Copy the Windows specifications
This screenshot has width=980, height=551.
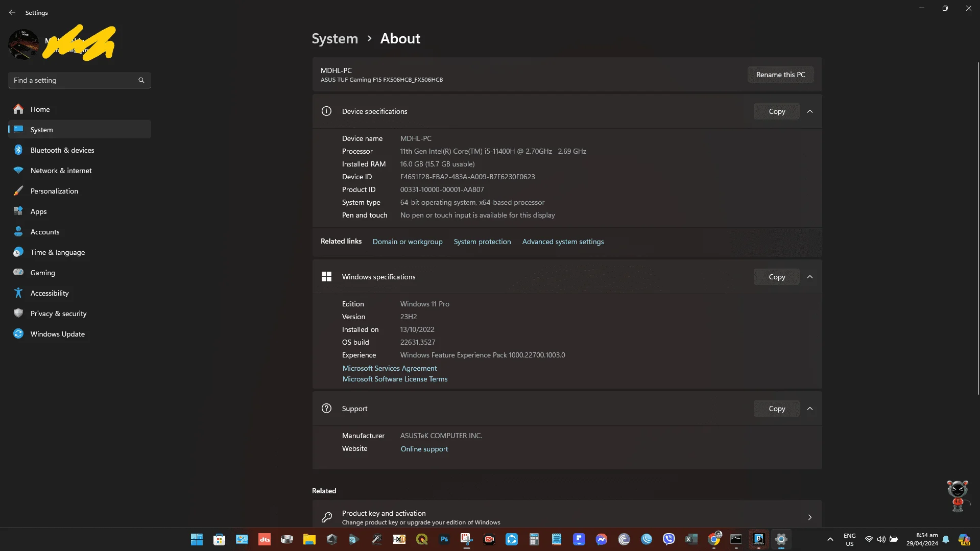777,277
